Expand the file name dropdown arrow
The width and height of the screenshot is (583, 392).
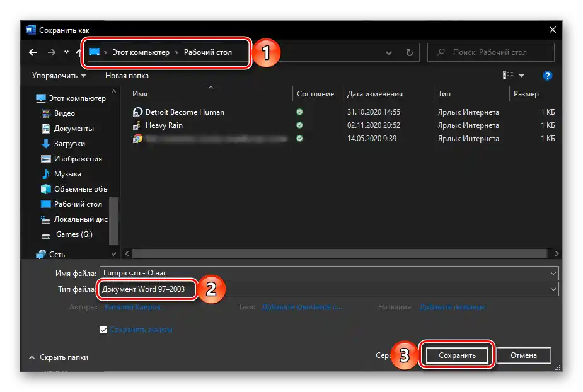[x=553, y=274]
